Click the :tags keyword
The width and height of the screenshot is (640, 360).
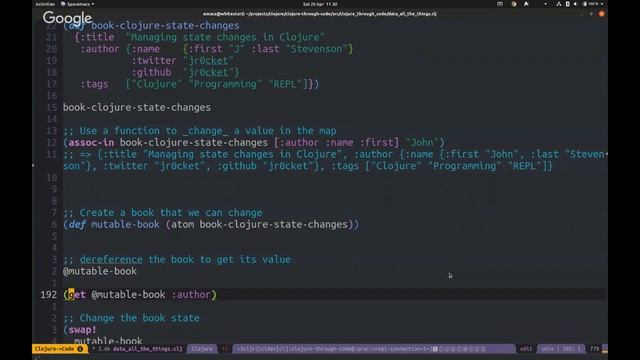pyautogui.click(x=94, y=84)
